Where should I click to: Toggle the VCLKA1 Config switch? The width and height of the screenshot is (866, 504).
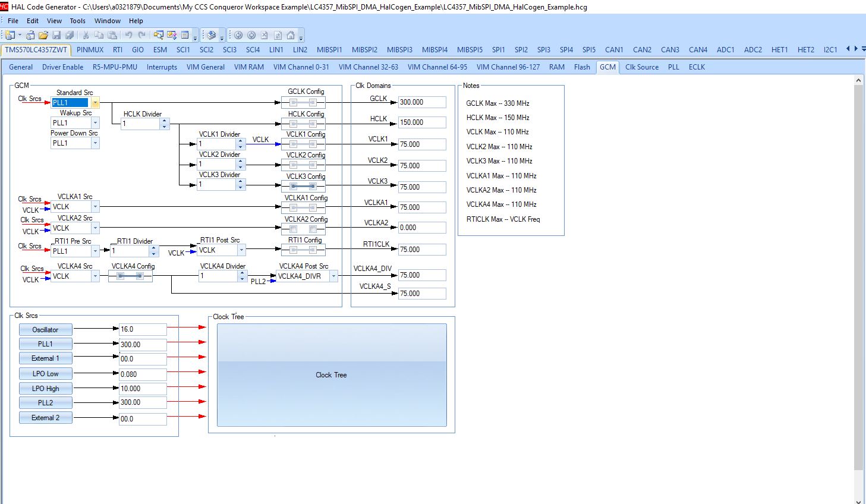click(x=303, y=207)
